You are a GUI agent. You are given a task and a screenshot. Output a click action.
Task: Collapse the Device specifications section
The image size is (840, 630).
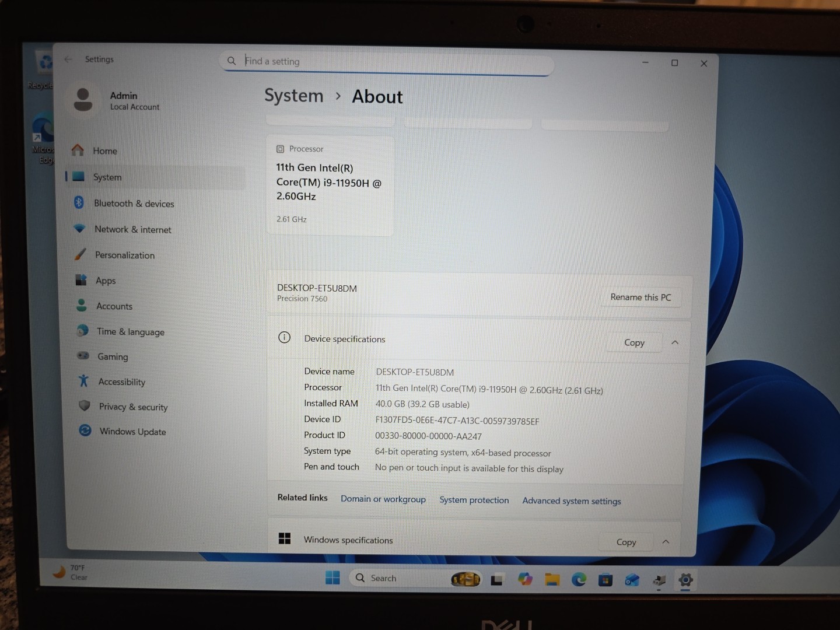click(675, 342)
